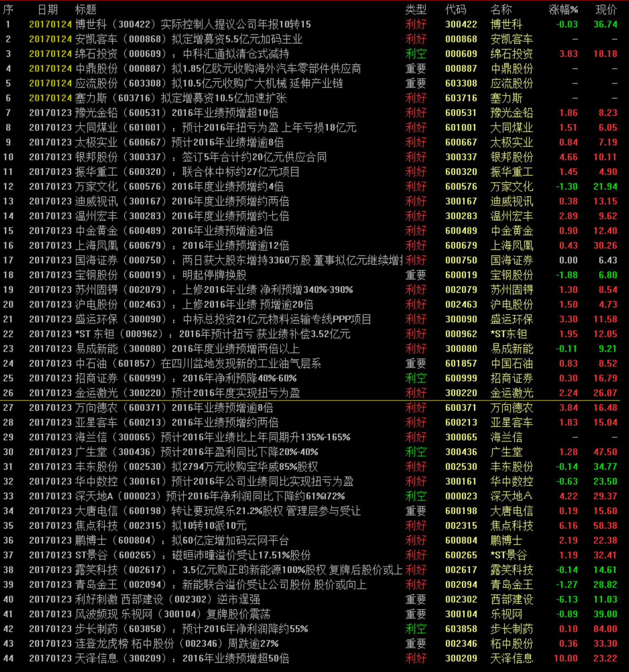Open headline 天泽信息 2016年业绩预增超50倍
629x672 pixels.
click(x=182, y=658)
